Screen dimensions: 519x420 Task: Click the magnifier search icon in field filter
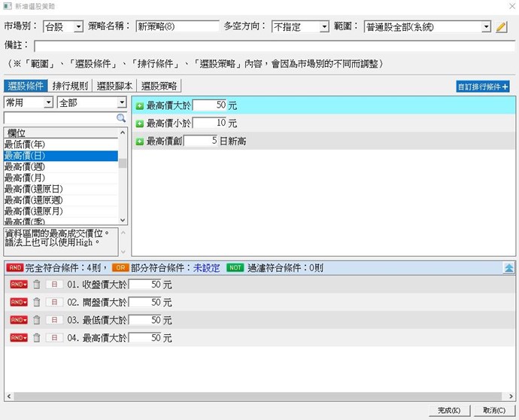pos(121,118)
